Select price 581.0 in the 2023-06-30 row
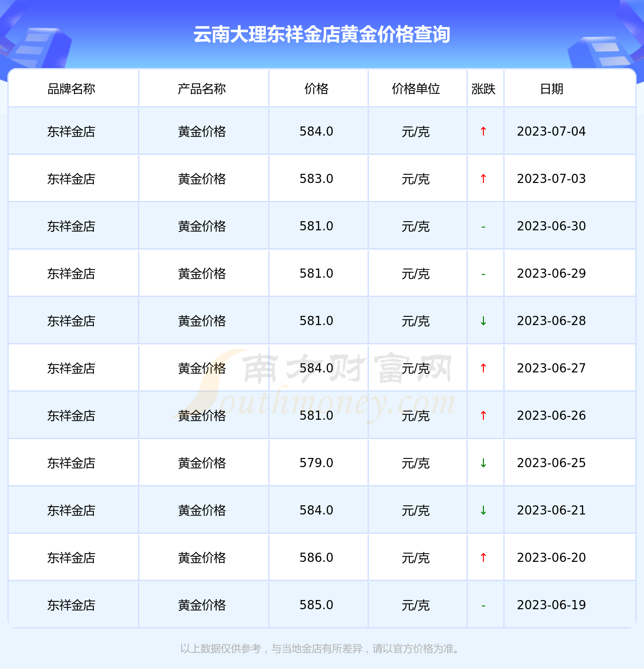Screen dimensions: 644x669 click(x=316, y=226)
